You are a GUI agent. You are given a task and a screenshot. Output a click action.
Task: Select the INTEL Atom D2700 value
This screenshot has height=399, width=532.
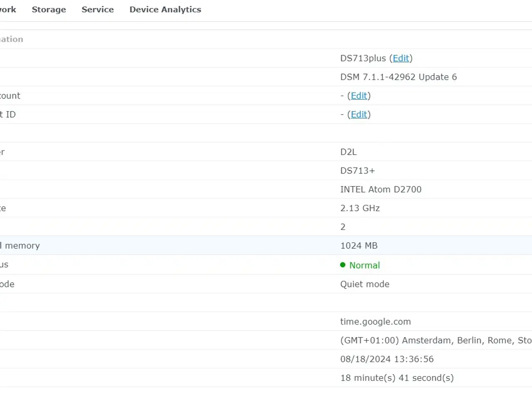pos(381,190)
